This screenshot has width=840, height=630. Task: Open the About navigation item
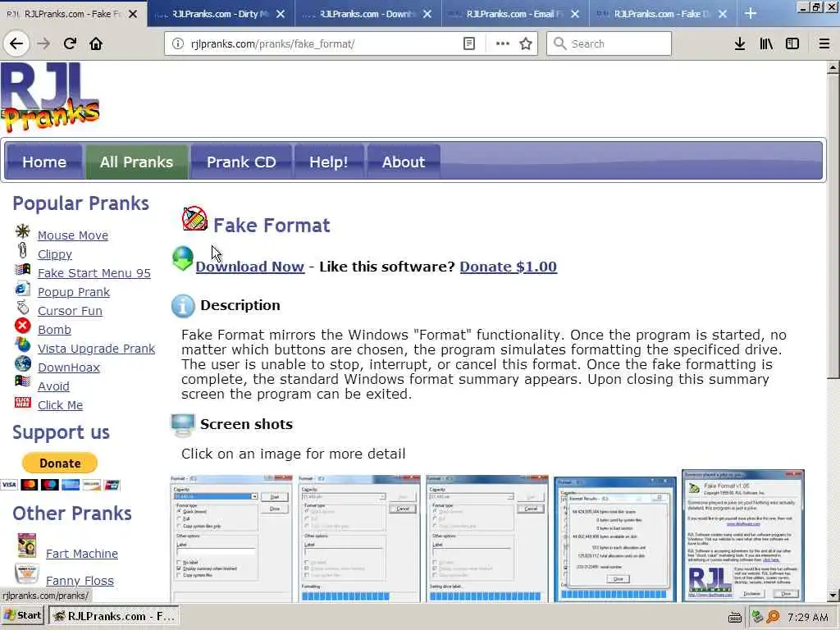(404, 162)
